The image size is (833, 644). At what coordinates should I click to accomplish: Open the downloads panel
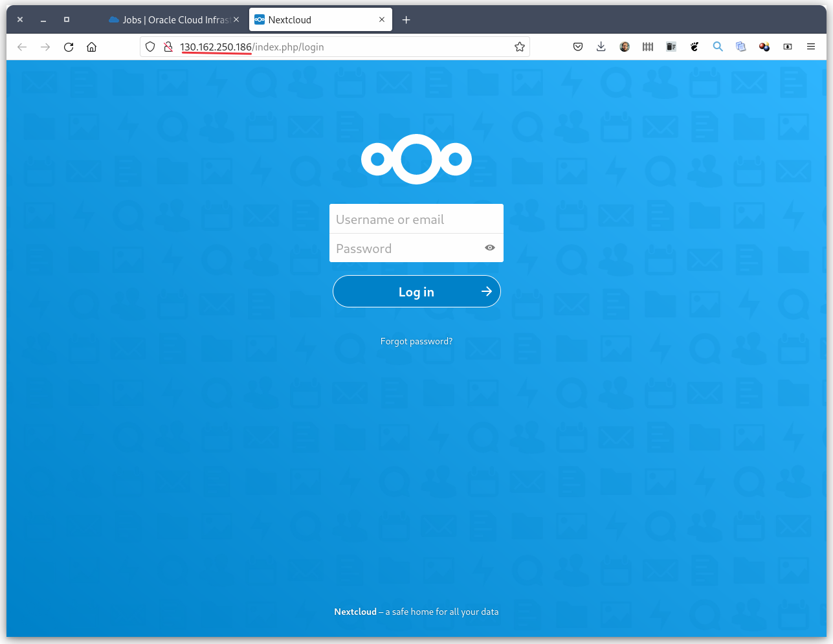pos(601,47)
